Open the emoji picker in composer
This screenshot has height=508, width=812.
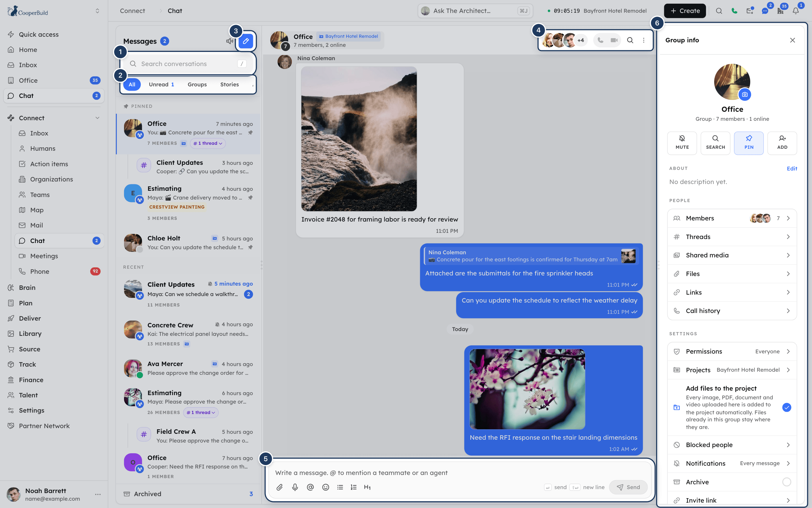[325, 487]
